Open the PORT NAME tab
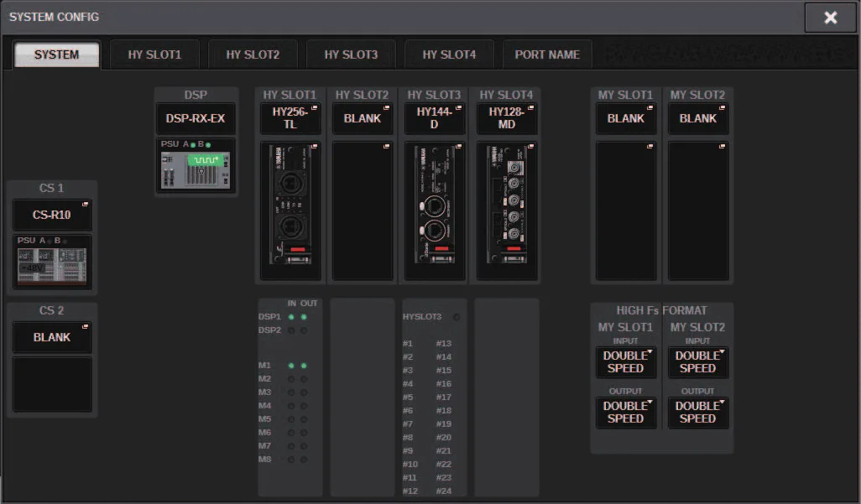861x504 pixels. (x=547, y=55)
